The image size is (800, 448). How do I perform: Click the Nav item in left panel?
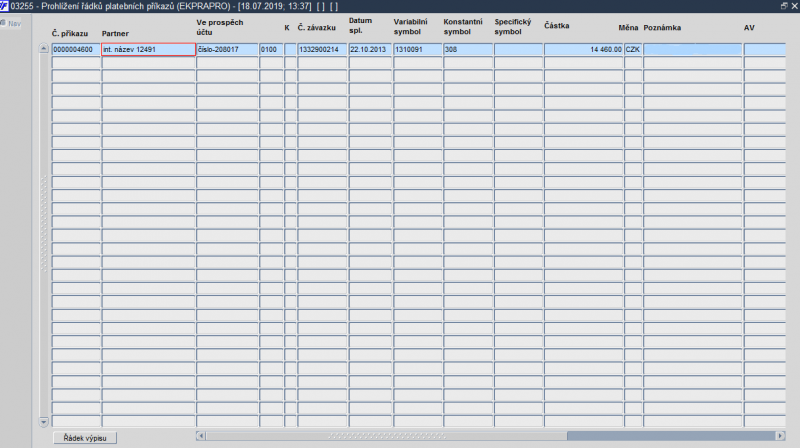coord(11,23)
